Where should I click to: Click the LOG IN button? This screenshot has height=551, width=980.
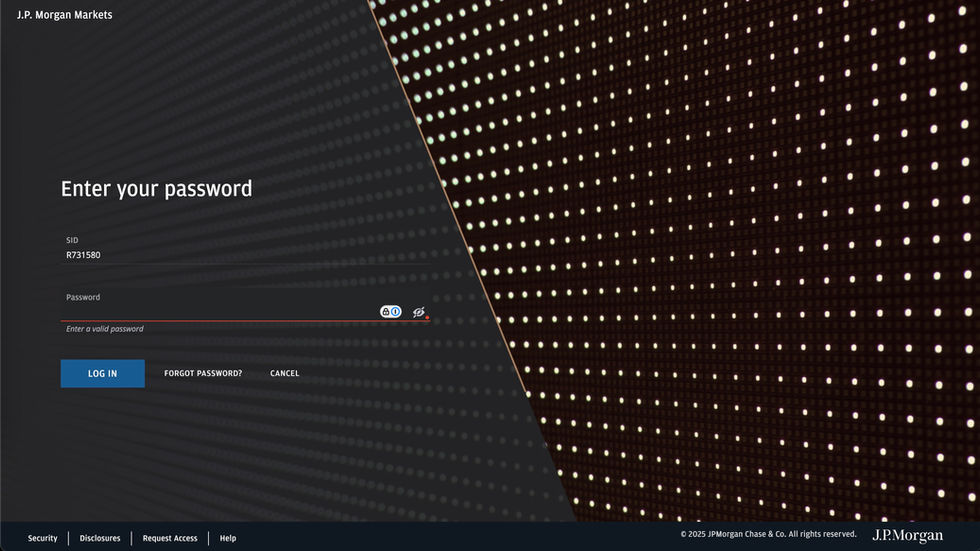102,374
